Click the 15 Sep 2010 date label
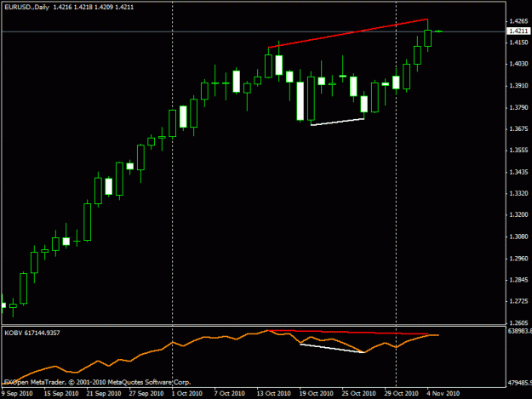The width and height of the screenshot is (532, 399). (61, 393)
